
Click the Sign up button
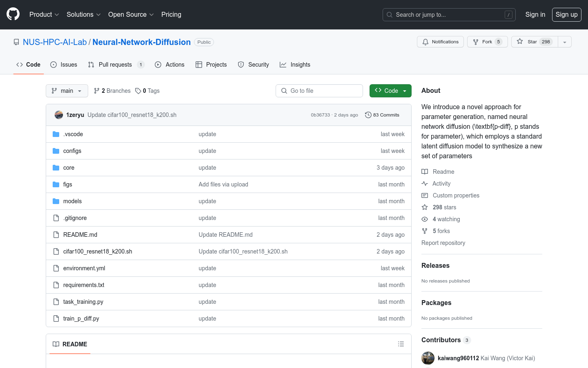click(x=566, y=14)
